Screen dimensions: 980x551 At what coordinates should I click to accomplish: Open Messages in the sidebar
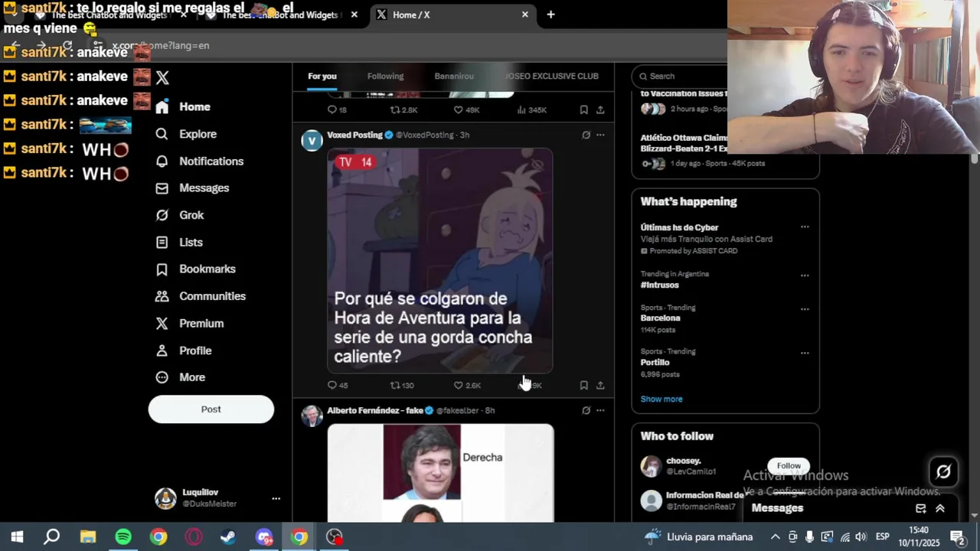click(x=192, y=188)
